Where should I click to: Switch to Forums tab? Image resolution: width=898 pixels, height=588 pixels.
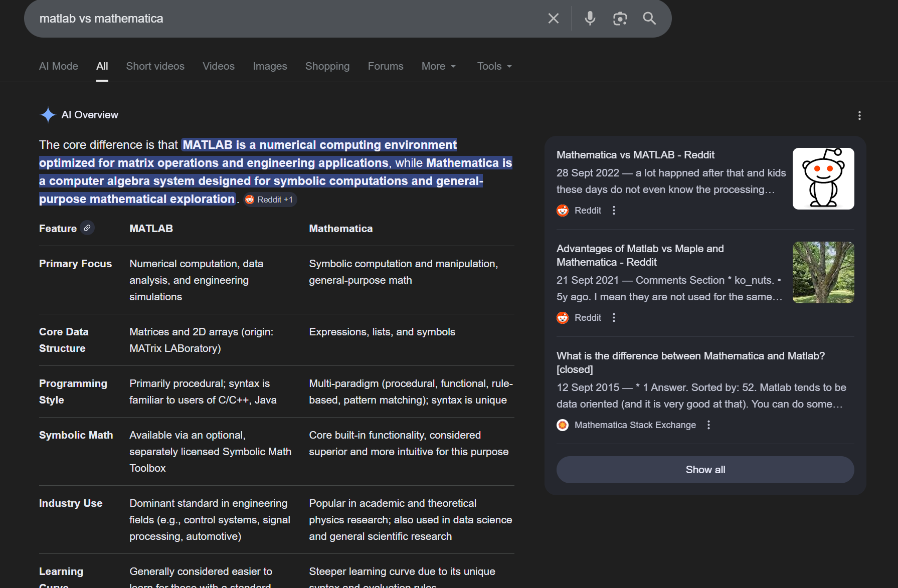(x=386, y=66)
